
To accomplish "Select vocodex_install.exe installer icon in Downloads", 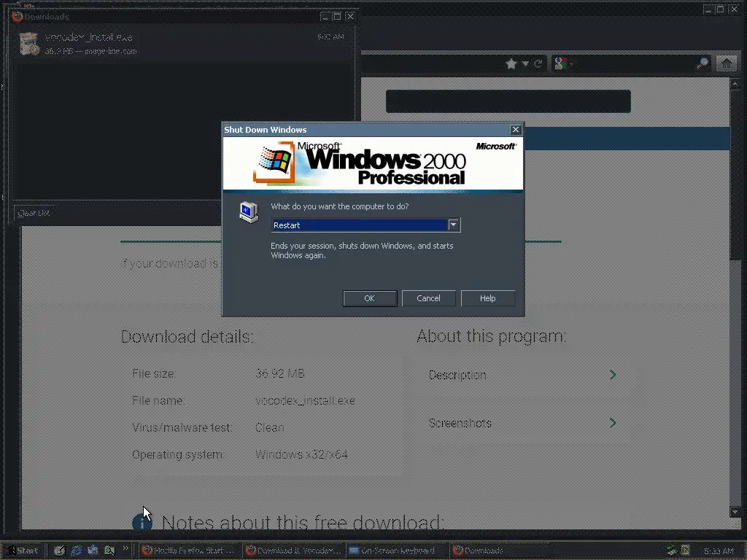I will pyautogui.click(x=29, y=44).
